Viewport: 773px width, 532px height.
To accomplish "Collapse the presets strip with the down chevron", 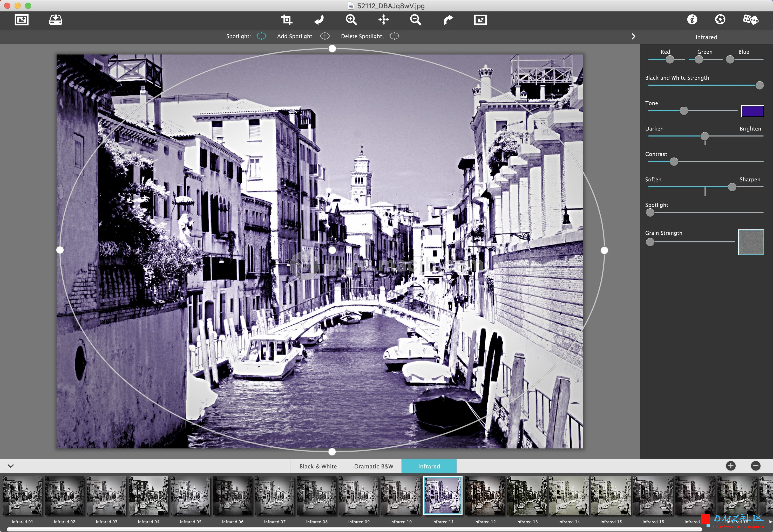I will (11, 466).
